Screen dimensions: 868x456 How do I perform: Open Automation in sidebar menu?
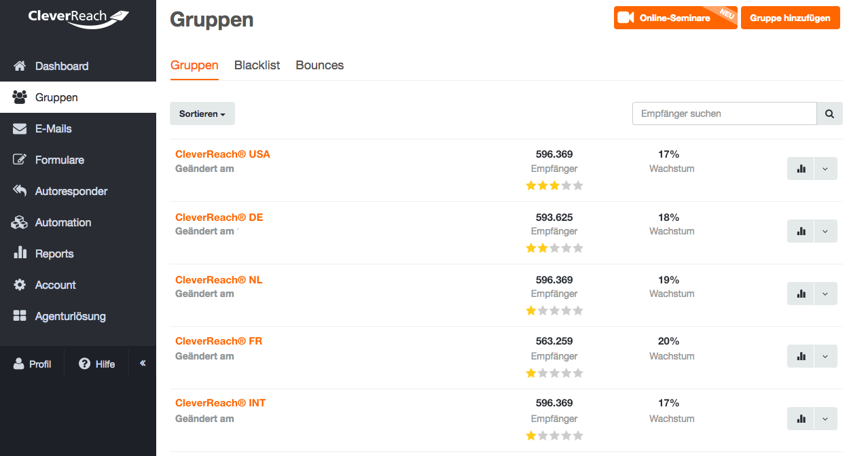[x=78, y=222]
